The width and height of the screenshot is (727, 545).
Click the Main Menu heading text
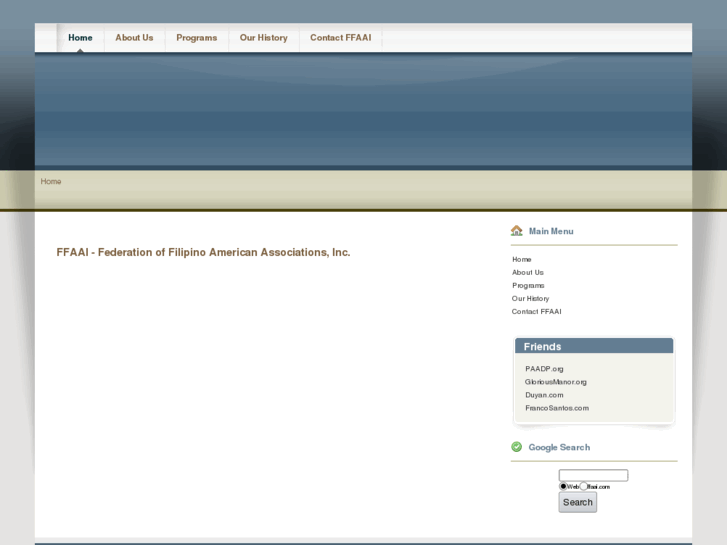coord(551,231)
